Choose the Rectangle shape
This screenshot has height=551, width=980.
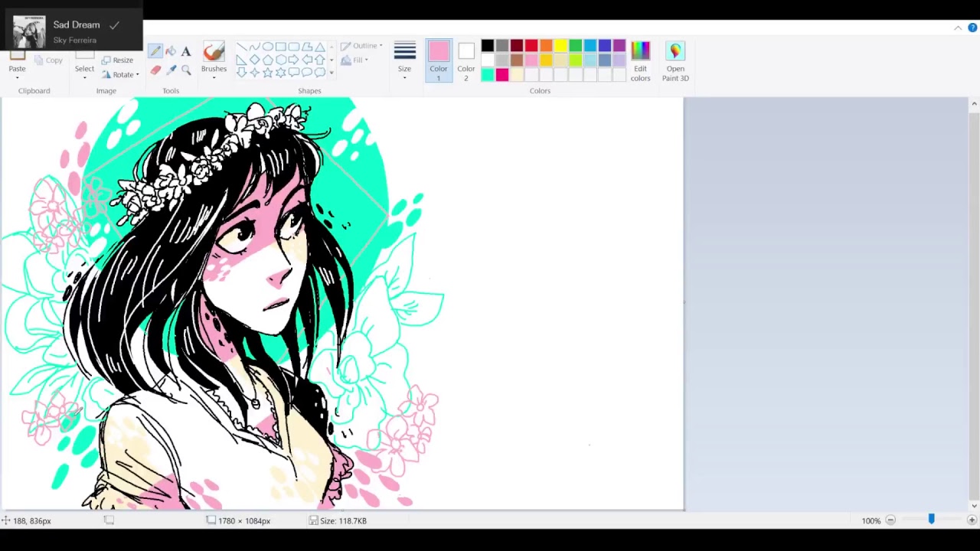pos(280,47)
